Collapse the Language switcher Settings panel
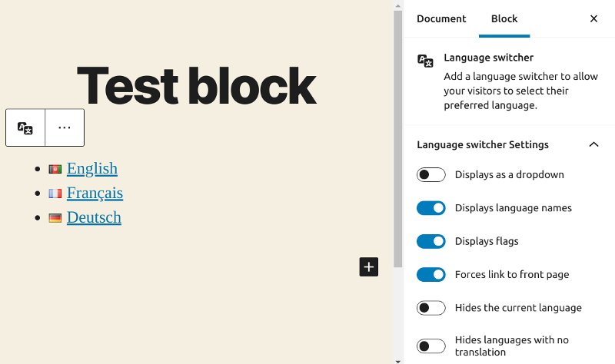The height and width of the screenshot is (364, 615). tap(593, 144)
